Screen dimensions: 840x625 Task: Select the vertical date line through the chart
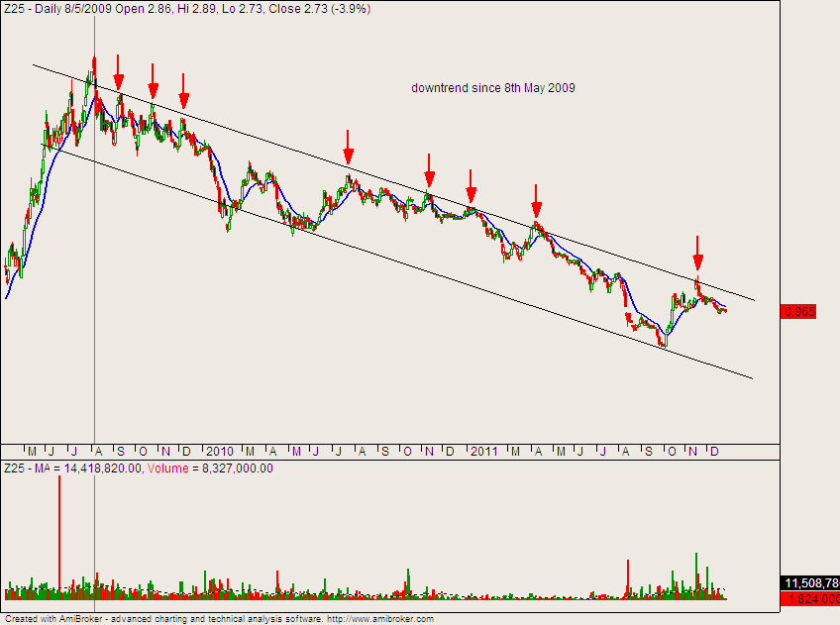click(x=94, y=297)
